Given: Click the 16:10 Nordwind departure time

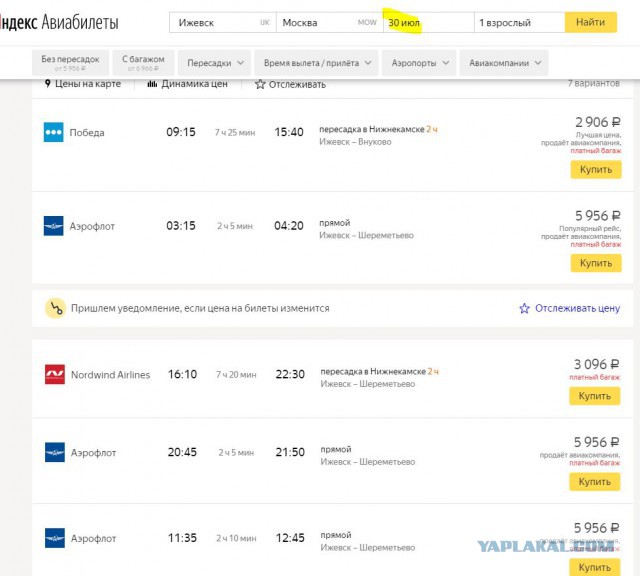Looking at the screenshot, I should pyautogui.click(x=182, y=374).
